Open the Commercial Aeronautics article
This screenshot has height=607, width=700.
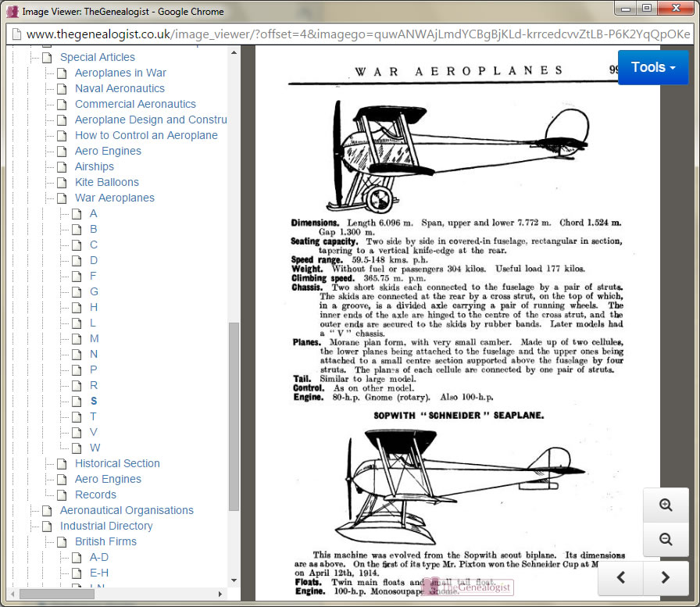pos(135,104)
